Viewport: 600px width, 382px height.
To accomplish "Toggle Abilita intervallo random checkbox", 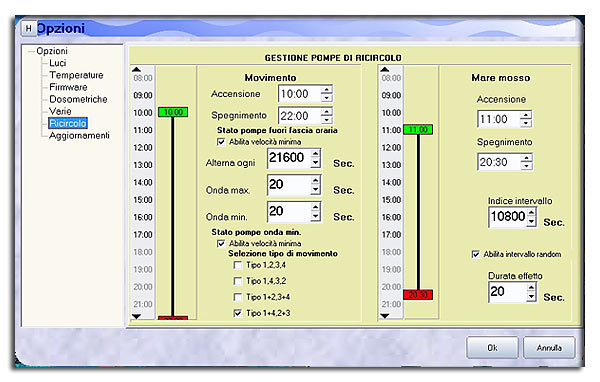I will point(476,254).
